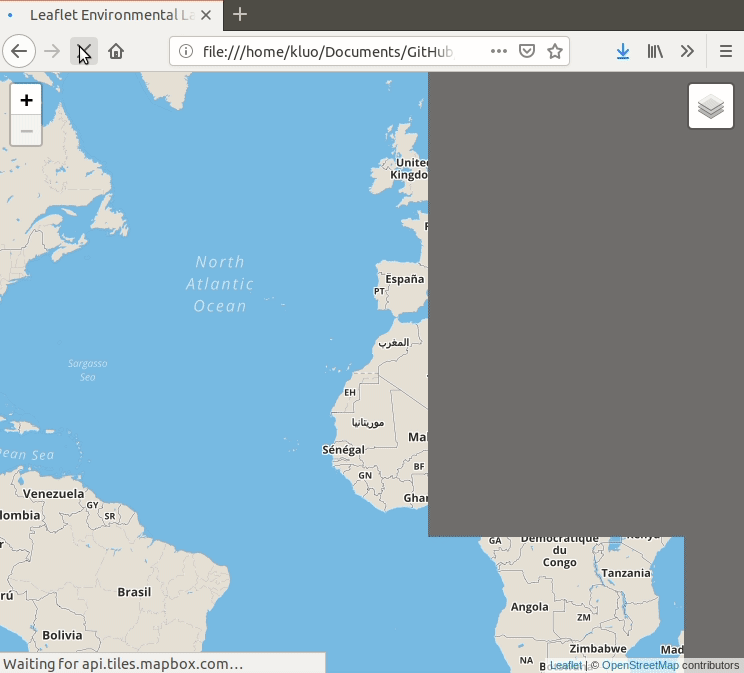Click the GY Guyana label
This screenshot has height=673, width=744.
coord(93,505)
